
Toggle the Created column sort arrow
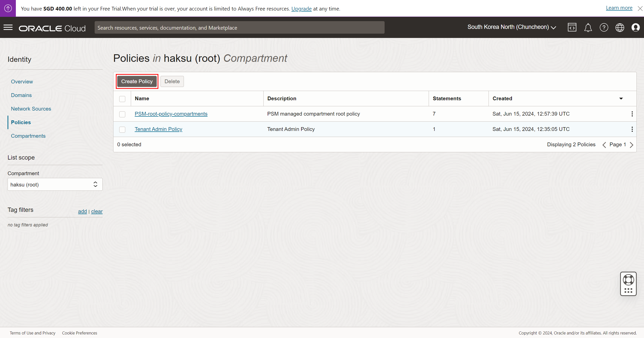(621, 99)
